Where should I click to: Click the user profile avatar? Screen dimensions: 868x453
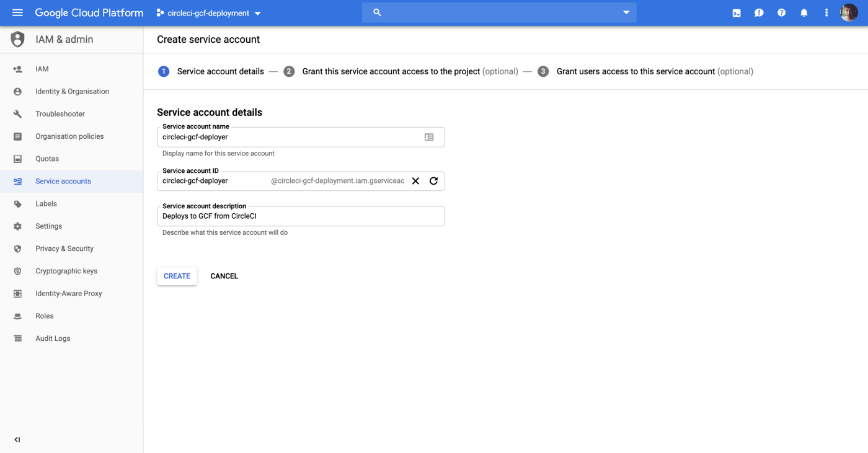(849, 12)
